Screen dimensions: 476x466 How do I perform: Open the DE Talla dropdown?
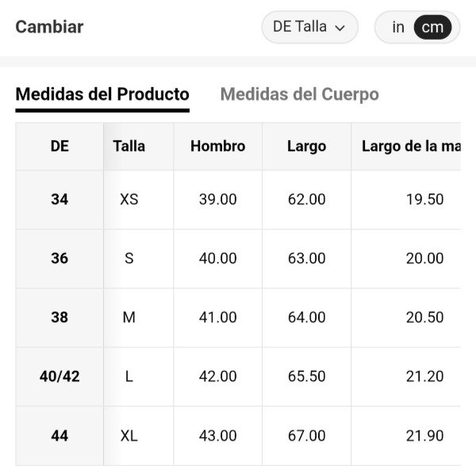(x=309, y=27)
